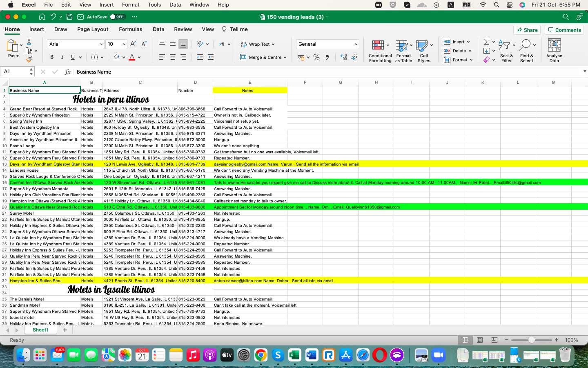This screenshot has height=368, width=588.
Task: Click the Home icon in title bar
Action: point(42,17)
